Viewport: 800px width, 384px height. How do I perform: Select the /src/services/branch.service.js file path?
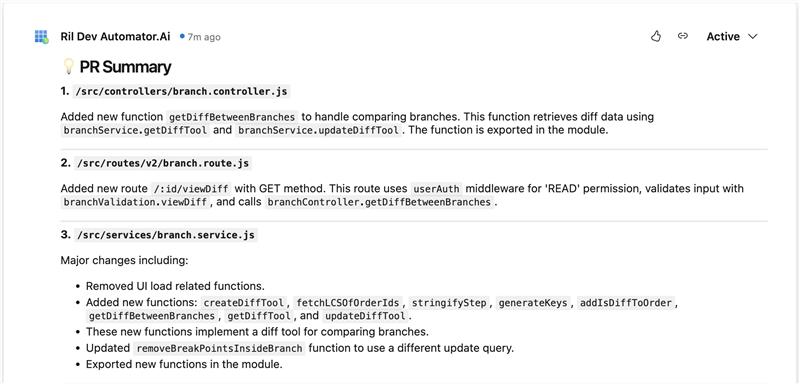(165, 236)
